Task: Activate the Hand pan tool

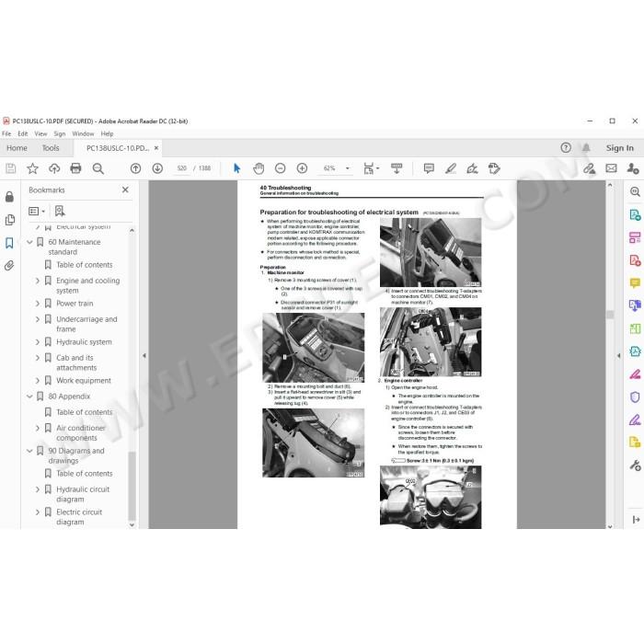Action: (x=259, y=168)
